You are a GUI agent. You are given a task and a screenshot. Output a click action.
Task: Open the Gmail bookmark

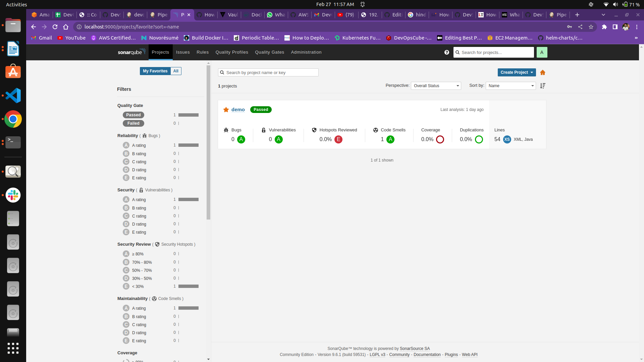(42, 38)
